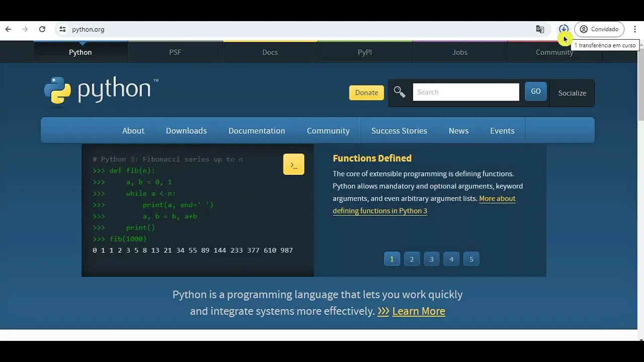Switch to the Docs top tab

click(270, 52)
